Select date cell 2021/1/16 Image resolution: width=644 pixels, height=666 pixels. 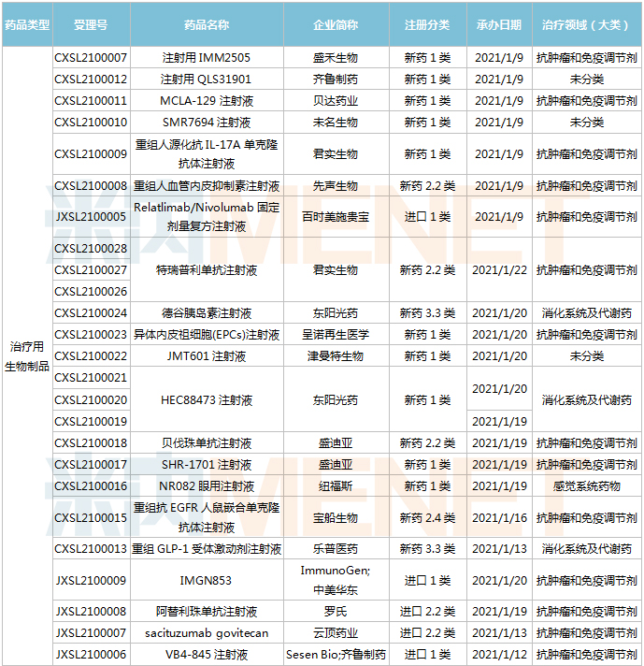[499, 518]
